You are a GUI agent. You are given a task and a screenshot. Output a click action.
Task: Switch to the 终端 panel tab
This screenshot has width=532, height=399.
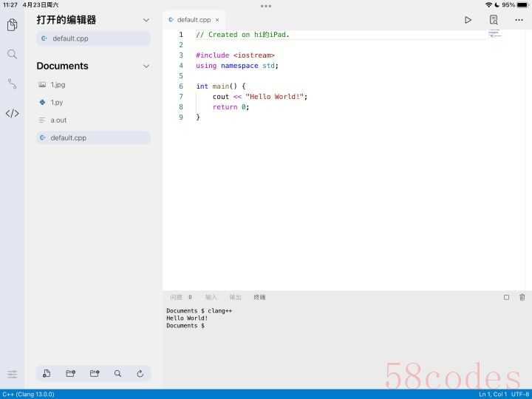[x=259, y=297]
